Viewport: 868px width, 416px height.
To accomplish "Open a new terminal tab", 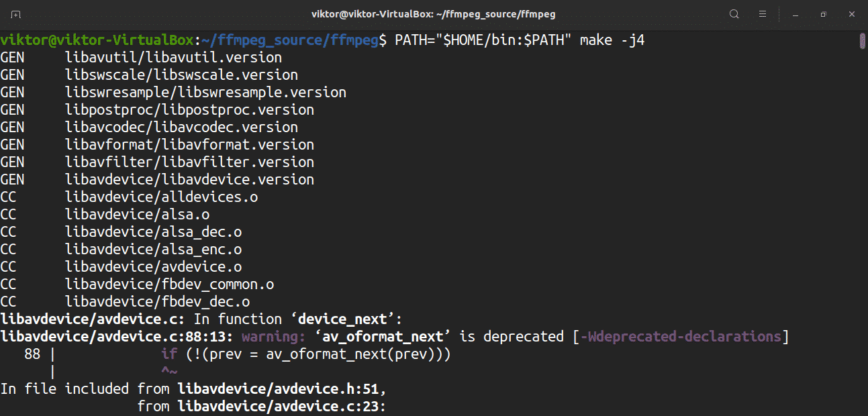I will click(16, 14).
